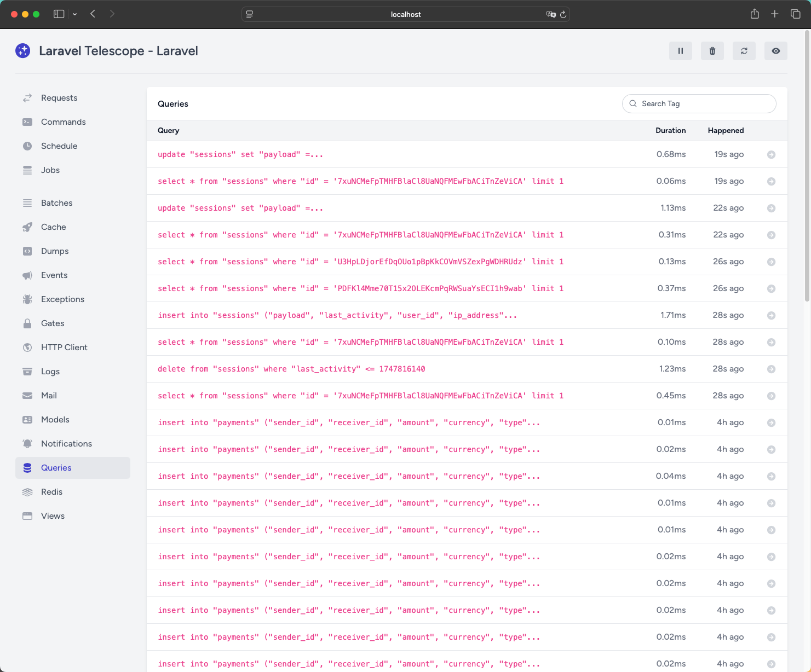811x672 pixels.
Task: Open details arrow for the 0.10ms select query
Action: pos(771,343)
